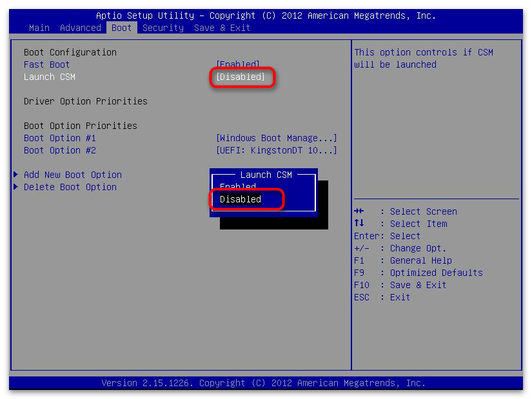
Task: Click the arrow beside Add New Boot Option
Action: 15,175
